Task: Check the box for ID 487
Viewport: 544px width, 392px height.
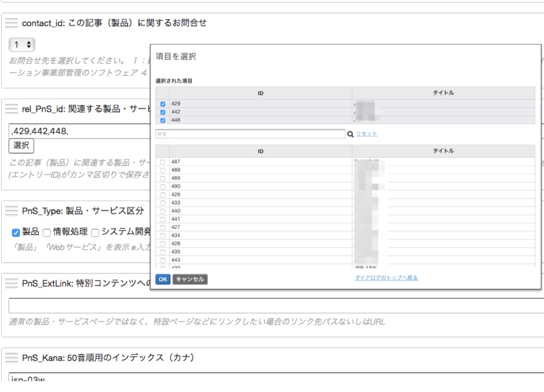Action: click(x=163, y=162)
